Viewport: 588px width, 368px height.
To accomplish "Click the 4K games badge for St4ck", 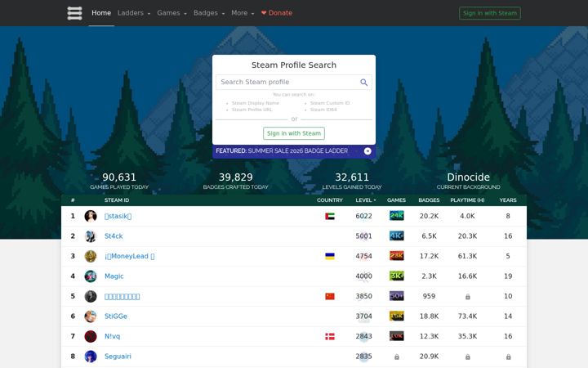I will [396, 236].
